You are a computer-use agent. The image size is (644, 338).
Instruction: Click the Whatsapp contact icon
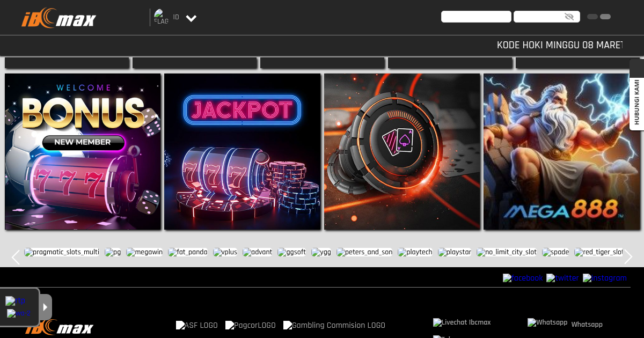[547, 322]
